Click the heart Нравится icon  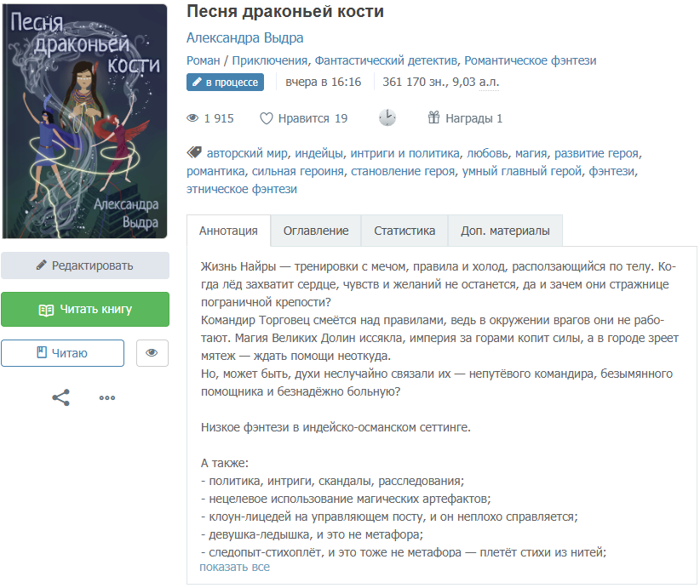point(266,118)
